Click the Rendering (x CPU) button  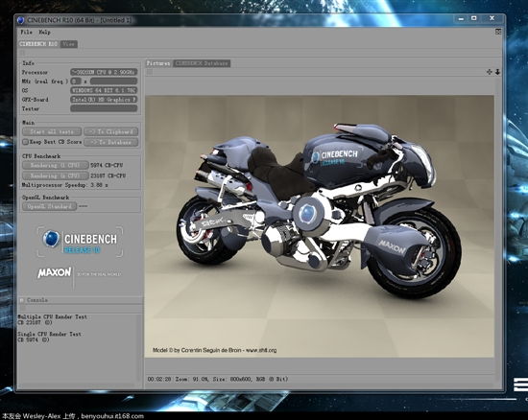coord(56,175)
